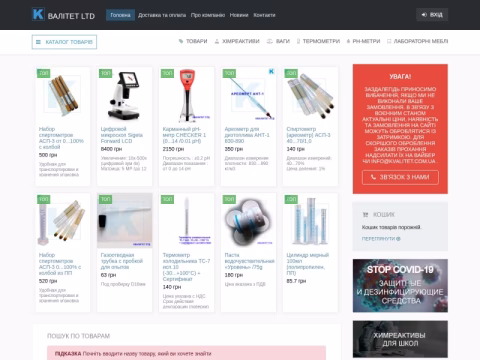Open Химреактивы для школ banner
Screen dimensions: 480x360
400,339
